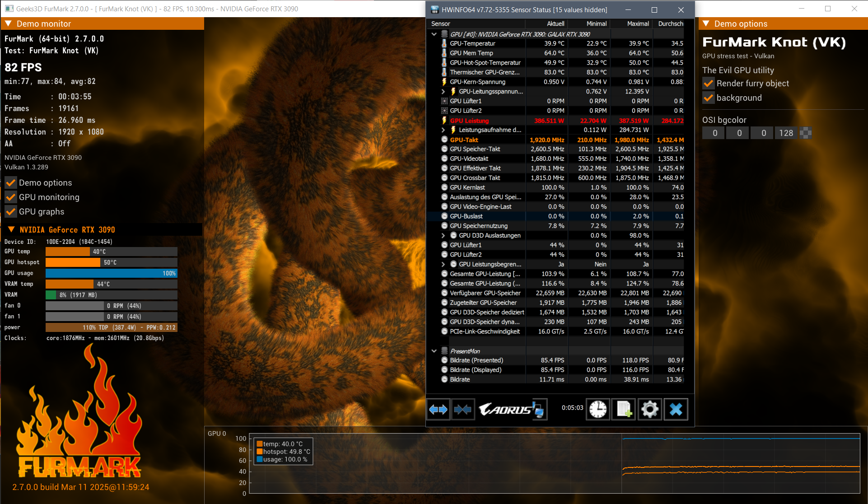Uncheck the GPU monitoring checkbox
868x504 pixels.
[11, 197]
